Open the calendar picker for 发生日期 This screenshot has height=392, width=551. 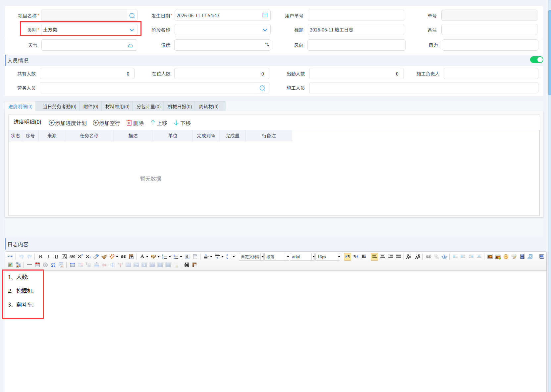click(265, 15)
